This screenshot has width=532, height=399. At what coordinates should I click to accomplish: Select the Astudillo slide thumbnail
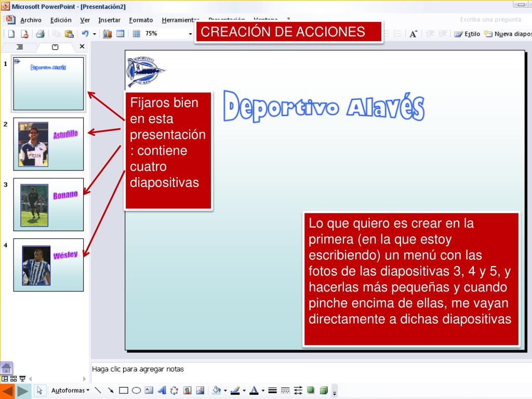[48, 144]
